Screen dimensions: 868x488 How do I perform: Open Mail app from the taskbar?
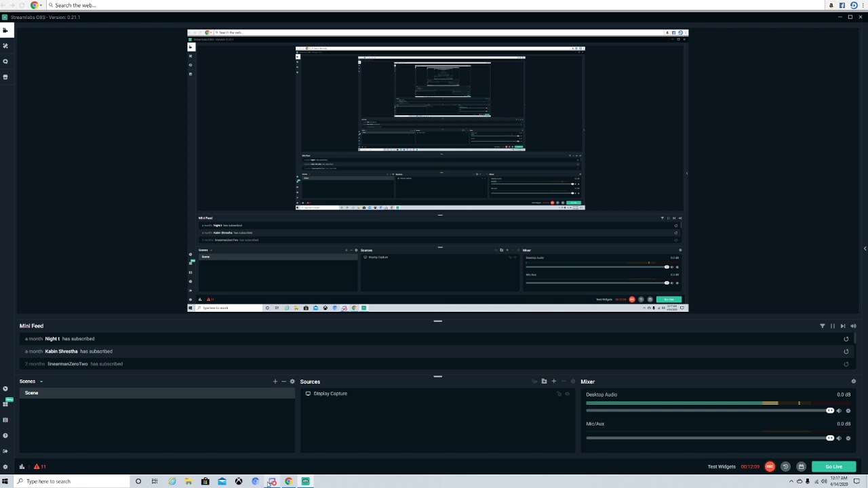[222, 481]
